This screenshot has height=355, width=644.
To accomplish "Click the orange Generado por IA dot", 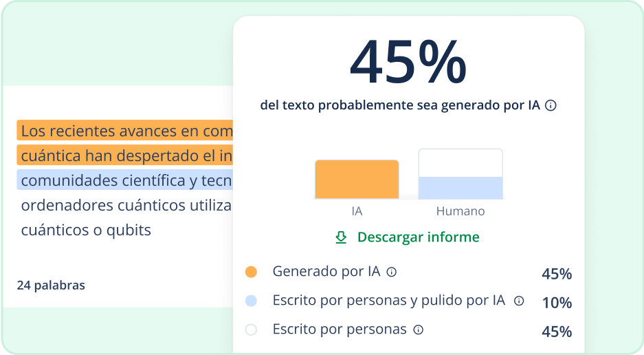I will (x=251, y=272).
